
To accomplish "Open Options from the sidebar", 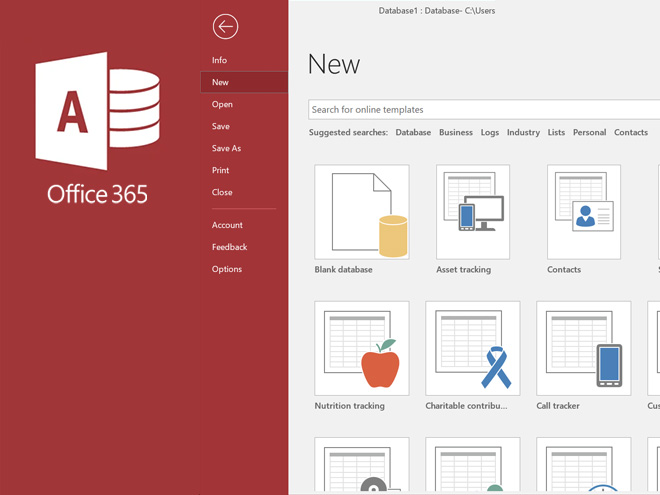I will [x=226, y=270].
